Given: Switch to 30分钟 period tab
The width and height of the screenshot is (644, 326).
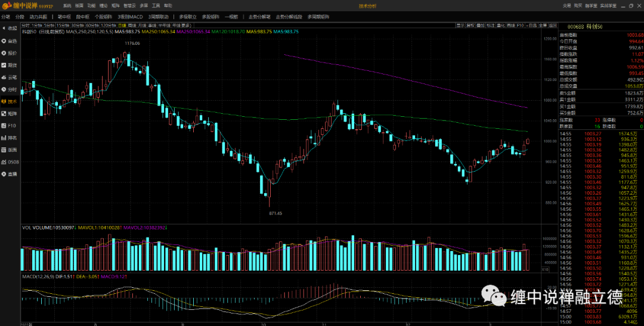Looking at the screenshot, I should [x=78, y=26].
